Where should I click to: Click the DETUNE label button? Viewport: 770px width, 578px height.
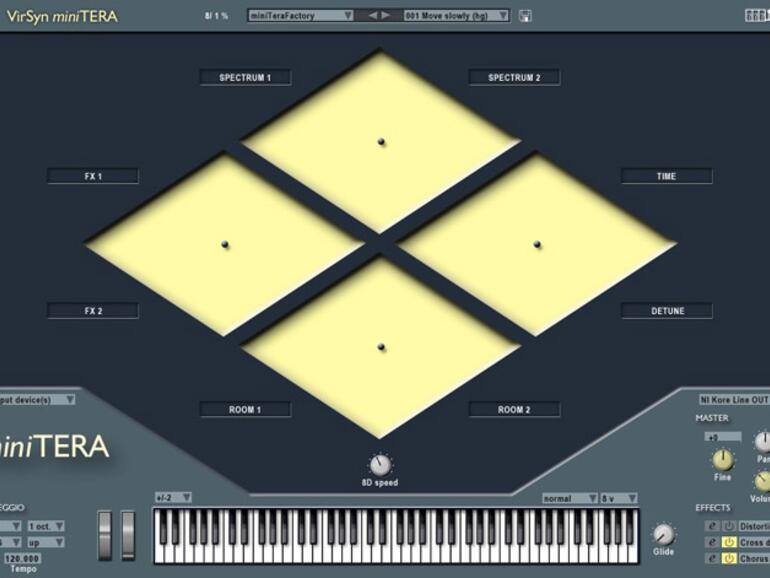pyautogui.click(x=666, y=311)
